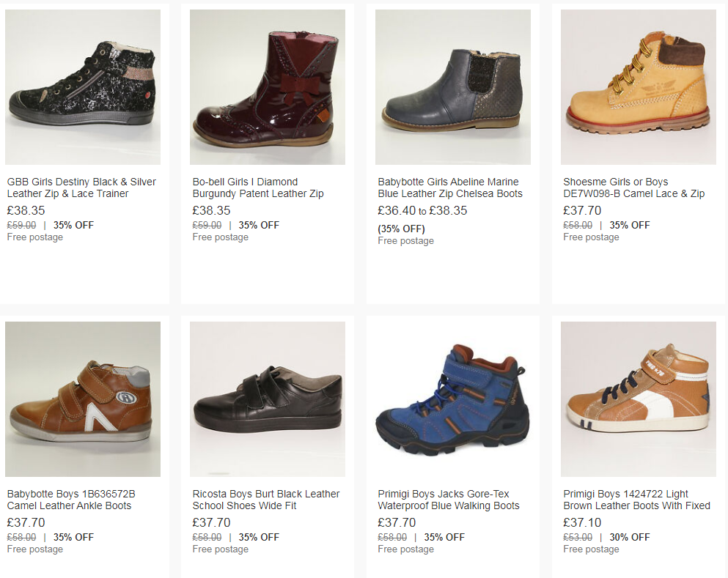Click Primigi Boys 1424722 Light Brown title
728x578 pixels.
pos(636,500)
